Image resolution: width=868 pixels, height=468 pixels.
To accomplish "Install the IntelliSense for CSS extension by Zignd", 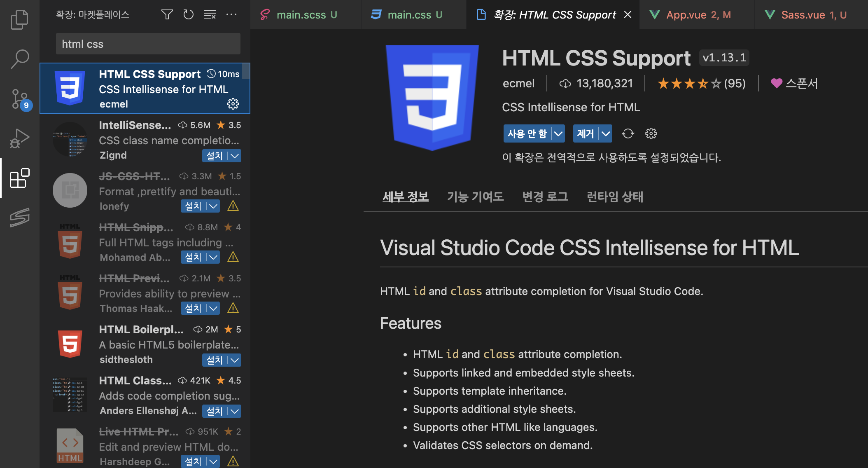I will [x=215, y=156].
